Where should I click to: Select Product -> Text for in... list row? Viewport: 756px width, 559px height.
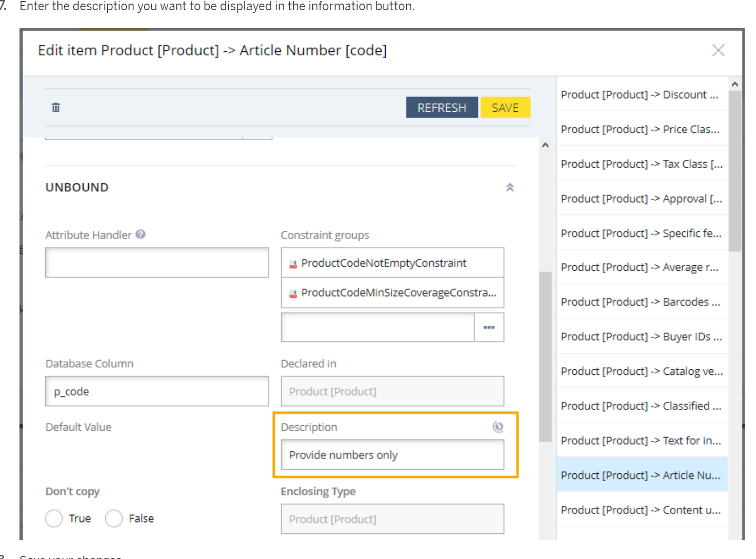coord(642,440)
